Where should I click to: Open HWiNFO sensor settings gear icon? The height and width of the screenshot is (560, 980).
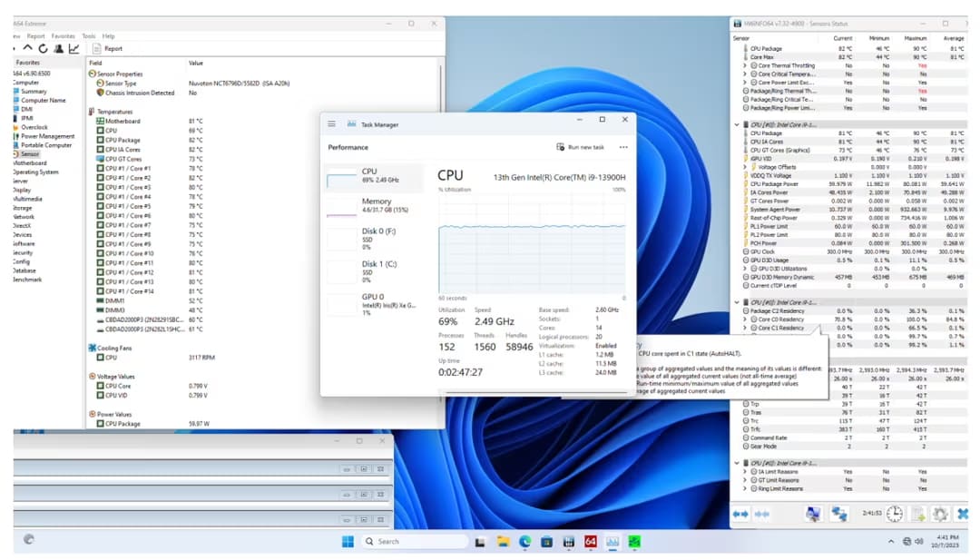point(940,514)
